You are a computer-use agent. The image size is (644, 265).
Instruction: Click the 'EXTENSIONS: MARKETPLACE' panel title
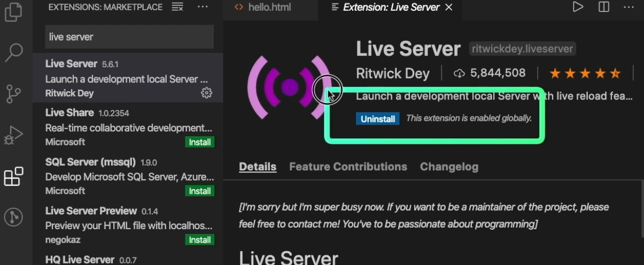(105, 7)
